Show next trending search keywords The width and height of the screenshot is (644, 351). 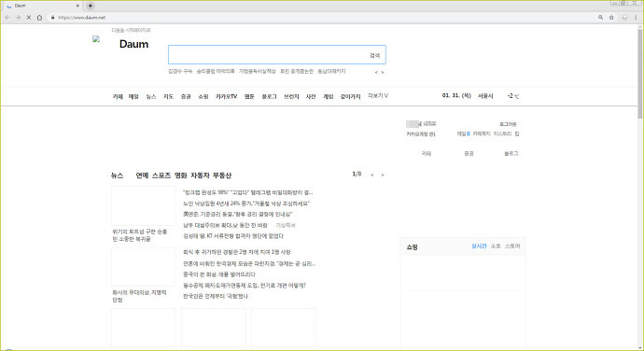(x=383, y=72)
